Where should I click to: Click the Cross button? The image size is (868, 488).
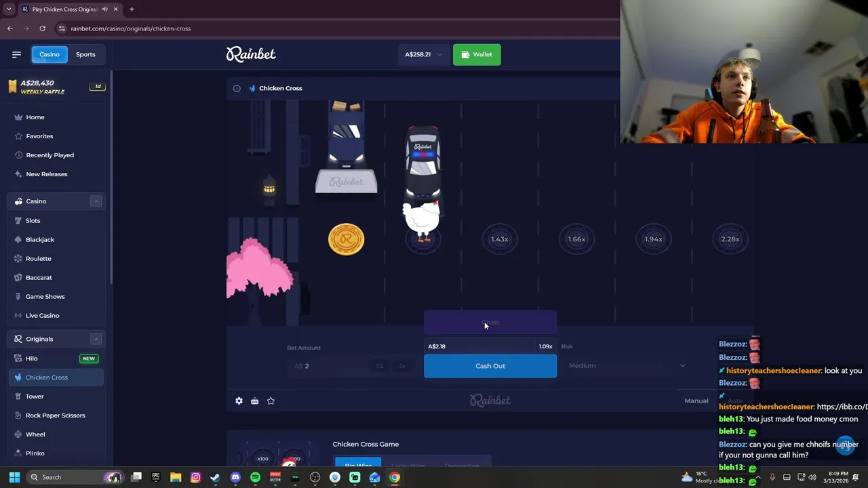(x=490, y=323)
